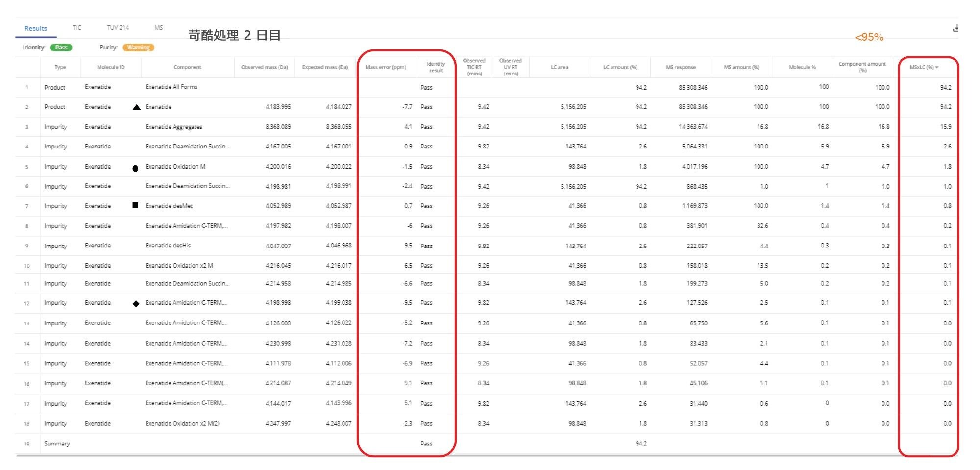Viewport: 980px width, 470px height.
Task: Sort by Molecule ID column header
Action: (x=111, y=67)
